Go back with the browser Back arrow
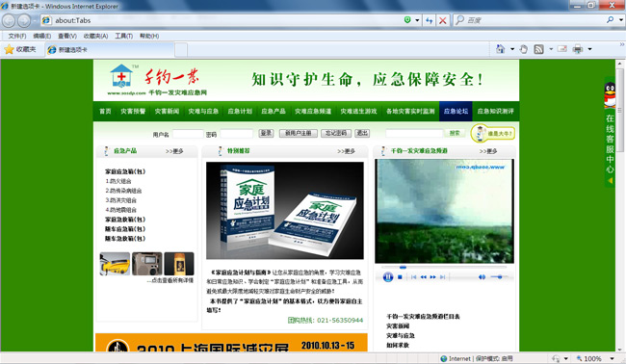626x364 pixels. [x=10, y=20]
